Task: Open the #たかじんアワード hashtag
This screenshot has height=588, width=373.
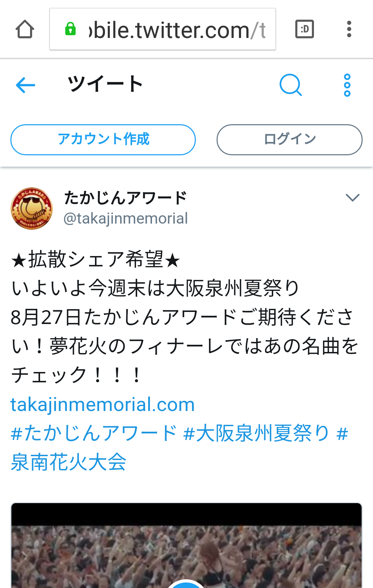Action: 94,433
